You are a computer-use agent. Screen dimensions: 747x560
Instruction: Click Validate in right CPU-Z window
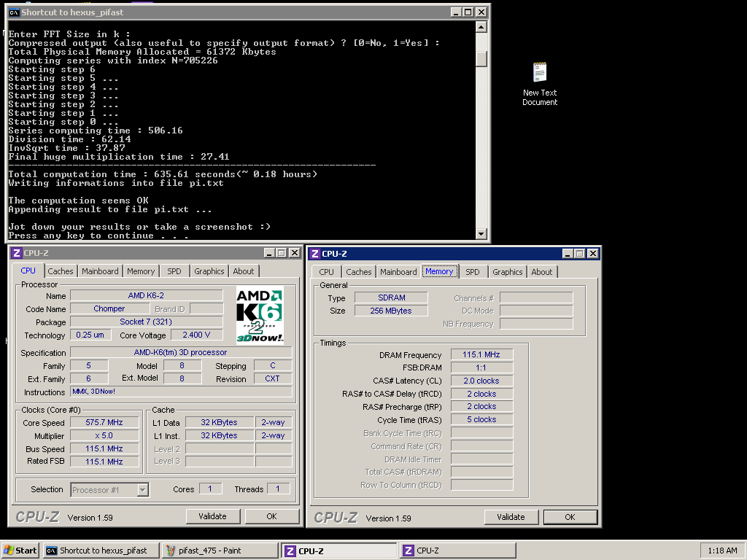(x=511, y=517)
